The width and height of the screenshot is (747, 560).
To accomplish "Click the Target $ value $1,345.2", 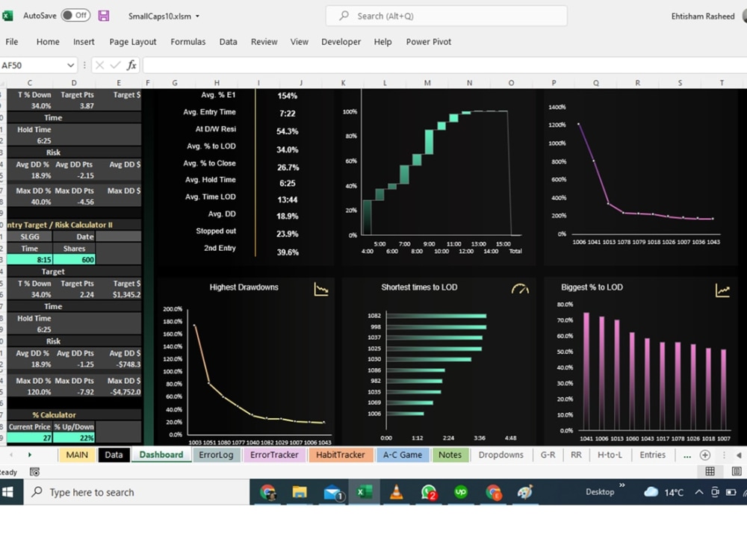I will [127, 295].
